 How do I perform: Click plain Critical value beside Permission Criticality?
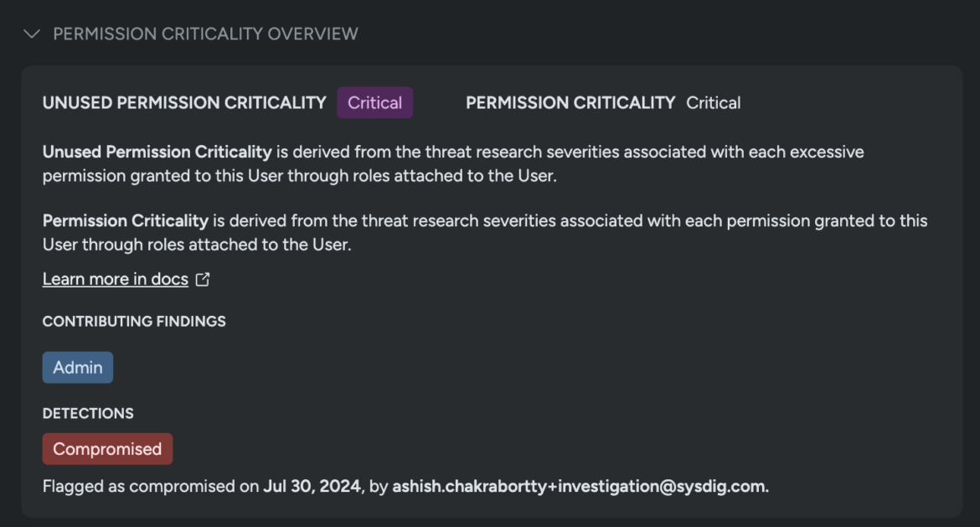pos(713,103)
